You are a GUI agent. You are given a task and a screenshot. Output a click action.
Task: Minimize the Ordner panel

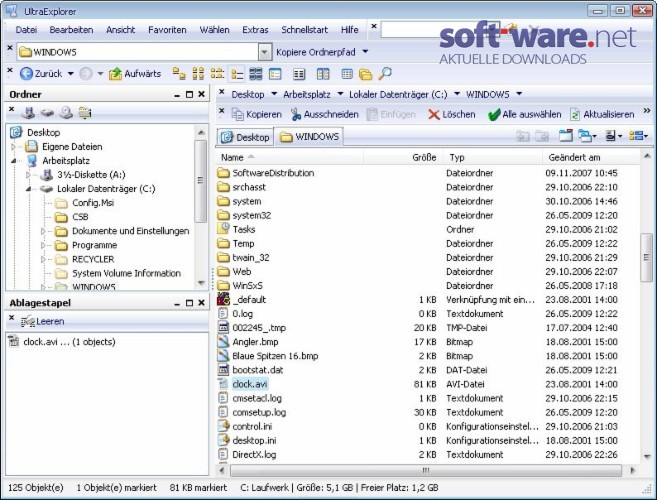pos(177,95)
